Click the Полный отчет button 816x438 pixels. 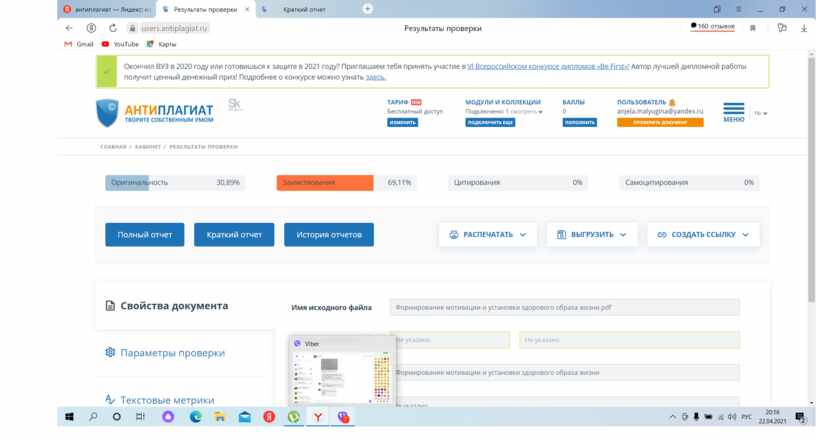pos(145,234)
